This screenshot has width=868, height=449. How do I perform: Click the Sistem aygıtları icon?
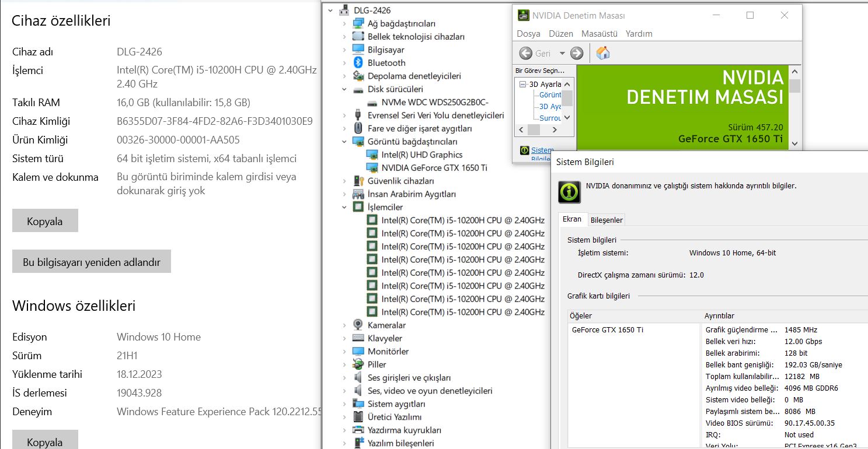click(358, 404)
